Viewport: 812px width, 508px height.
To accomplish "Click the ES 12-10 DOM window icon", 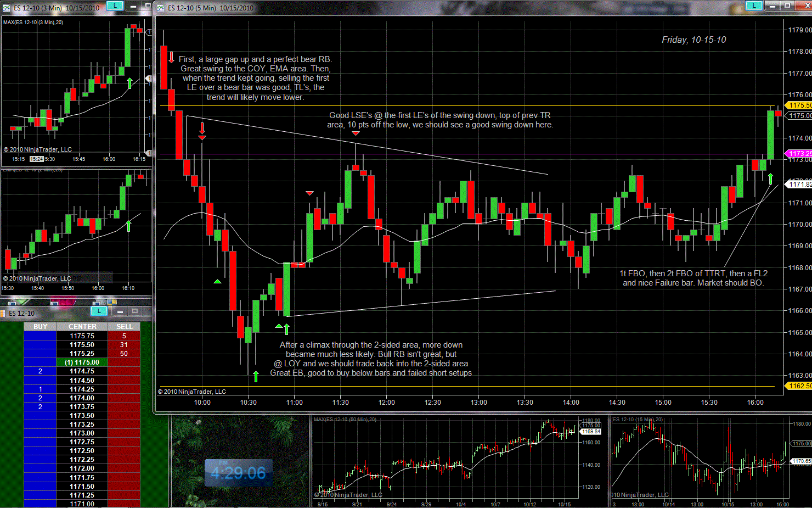I will (x=3, y=313).
